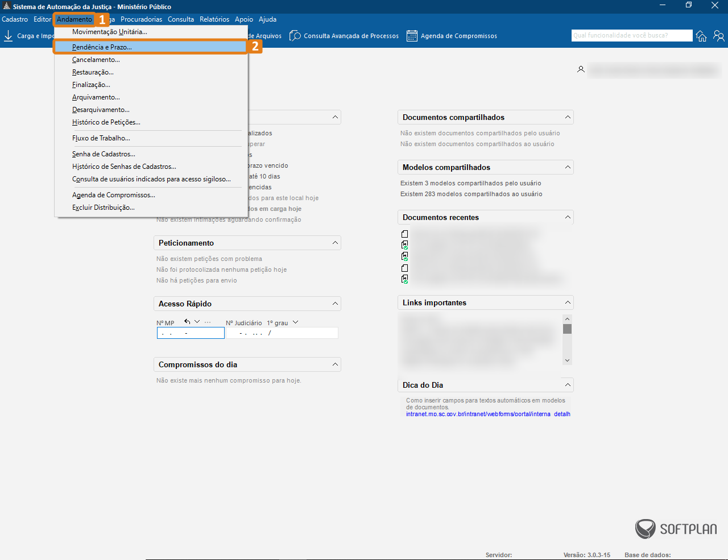The width and height of the screenshot is (728, 560).
Task: Click the Links importantes scrollbar up arrow
Action: (567, 319)
